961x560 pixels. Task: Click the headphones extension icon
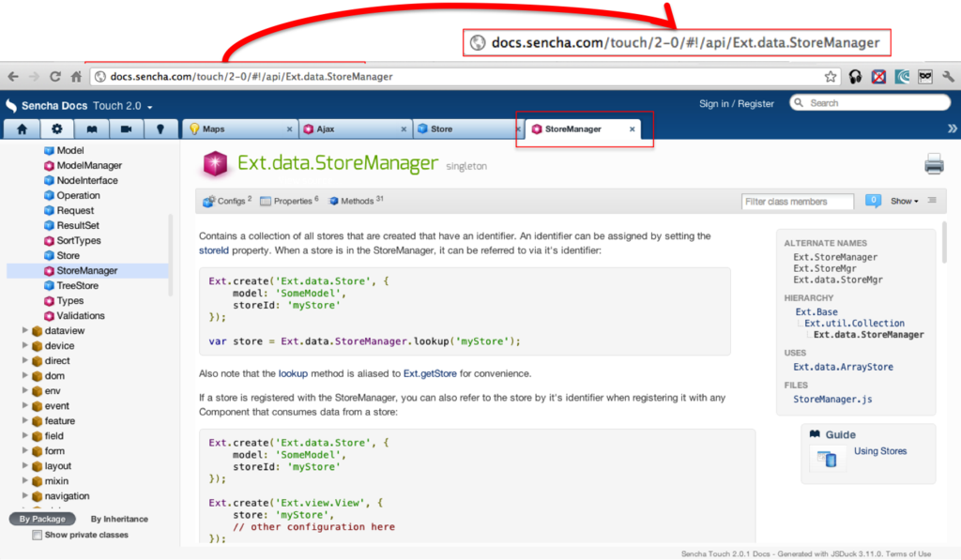point(855,77)
